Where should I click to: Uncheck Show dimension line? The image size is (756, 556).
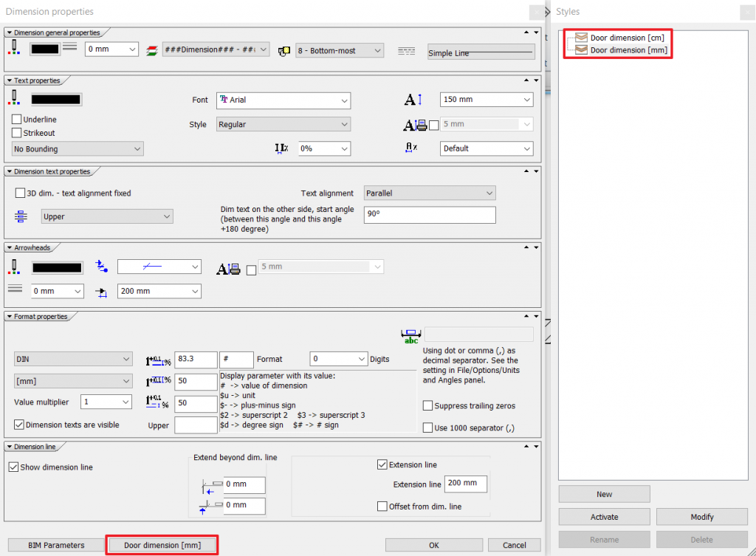pos(13,467)
